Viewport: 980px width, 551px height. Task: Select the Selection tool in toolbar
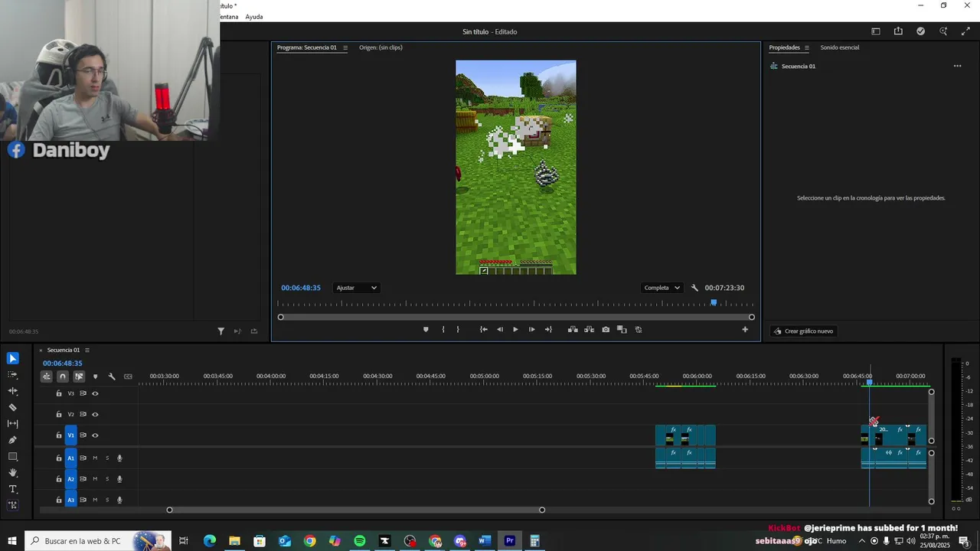[x=12, y=358]
